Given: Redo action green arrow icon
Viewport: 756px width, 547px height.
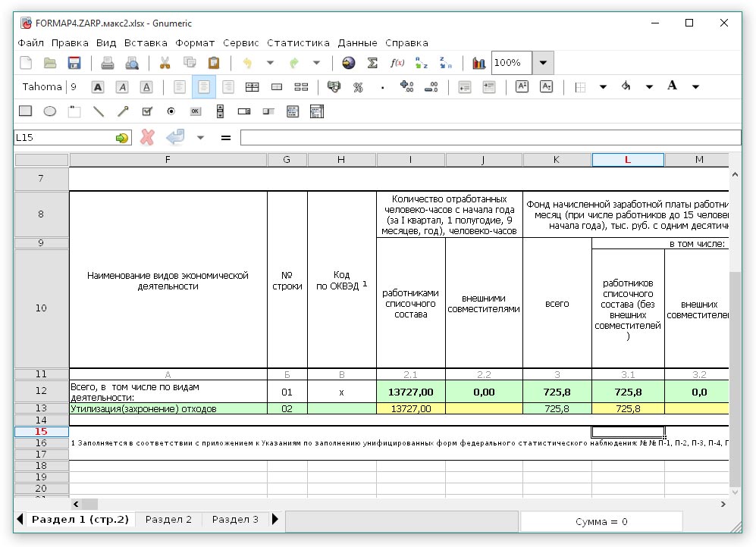Looking at the screenshot, I should click(294, 63).
